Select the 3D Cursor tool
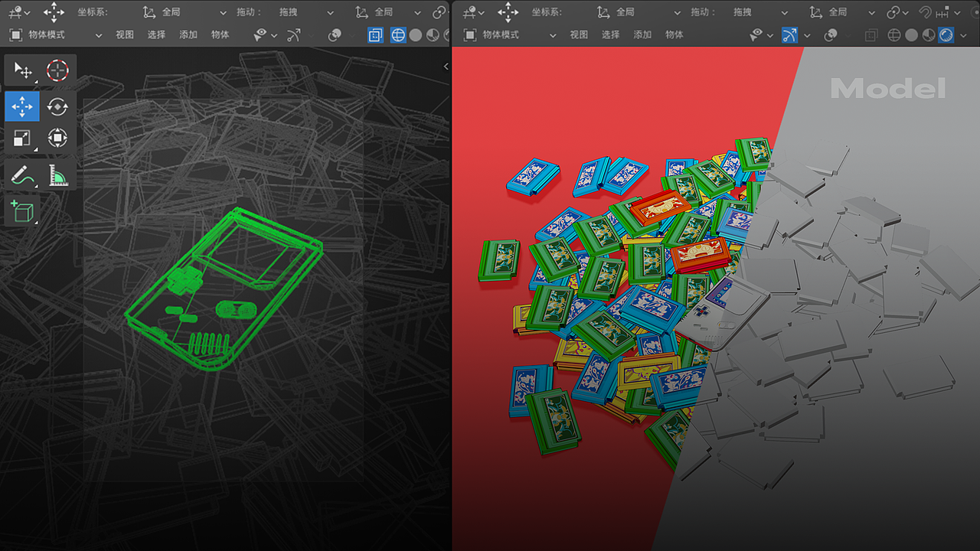The image size is (980, 551). [x=57, y=70]
